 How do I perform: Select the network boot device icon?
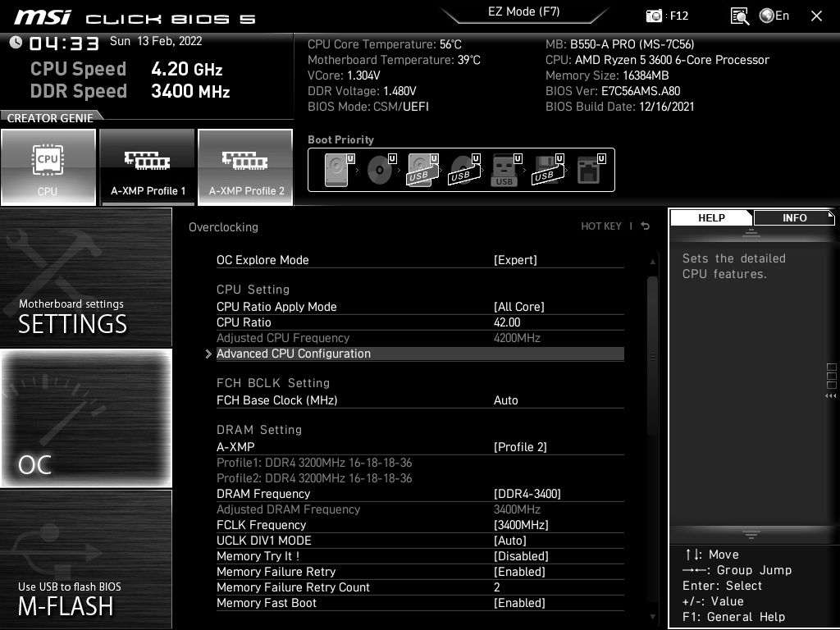589,171
